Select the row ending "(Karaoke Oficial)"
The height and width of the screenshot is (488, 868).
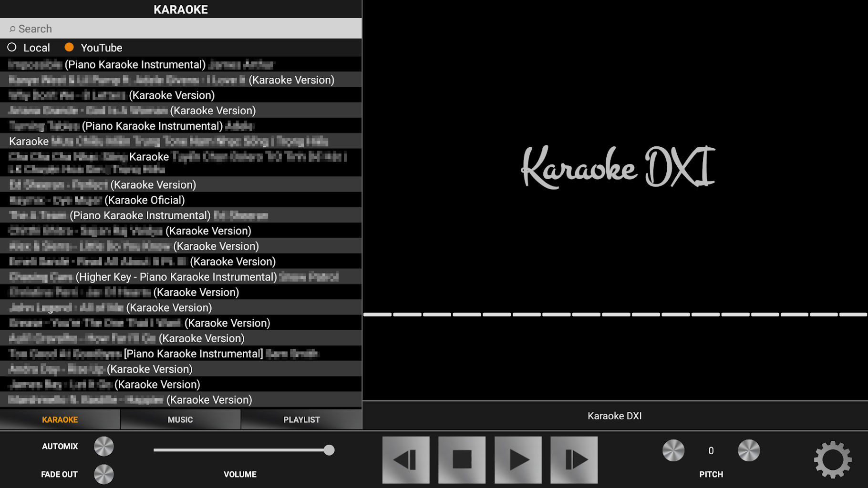point(181,200)
